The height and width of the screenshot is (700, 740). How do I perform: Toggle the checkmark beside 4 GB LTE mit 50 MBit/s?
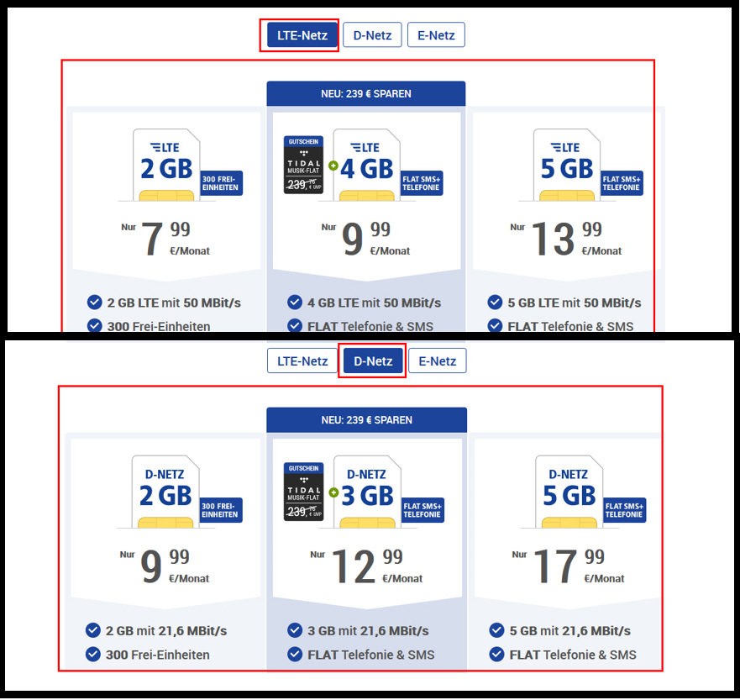(x=295, y=302)
